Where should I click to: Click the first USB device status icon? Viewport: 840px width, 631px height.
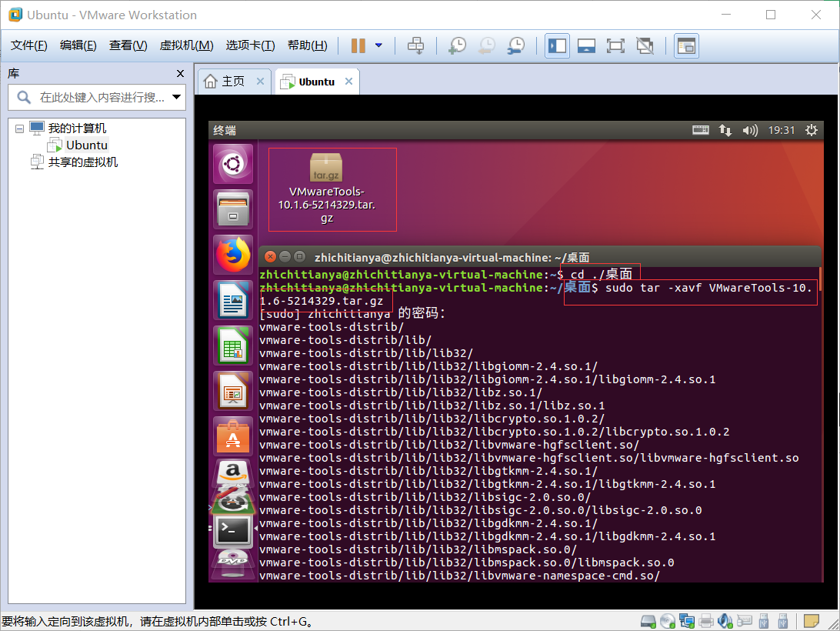pos(764,621)
